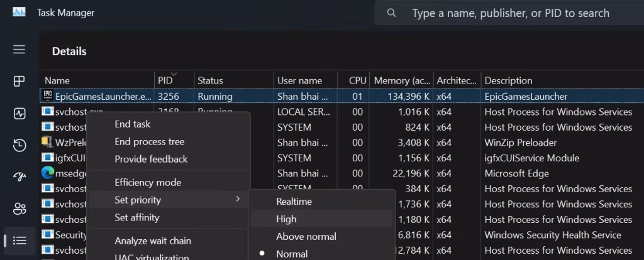Click the WinZip Preloader description

point(520,143)
